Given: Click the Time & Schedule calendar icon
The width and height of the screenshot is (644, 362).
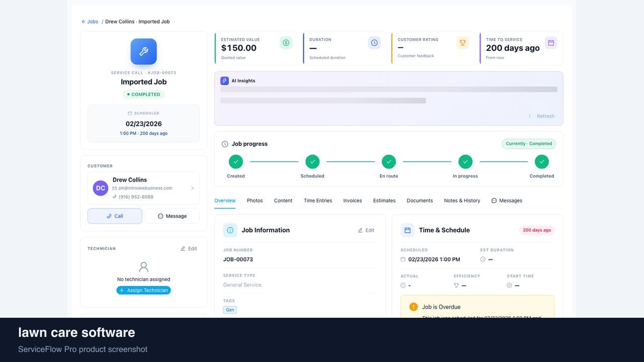Looking at the screenshot, I should [408, 230].
